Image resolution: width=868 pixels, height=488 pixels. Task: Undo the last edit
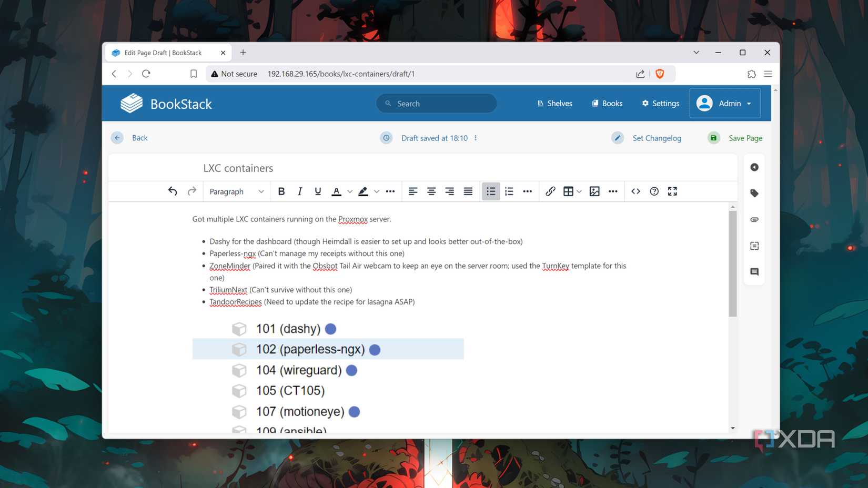pyautogui.click(x=172, y=191)
